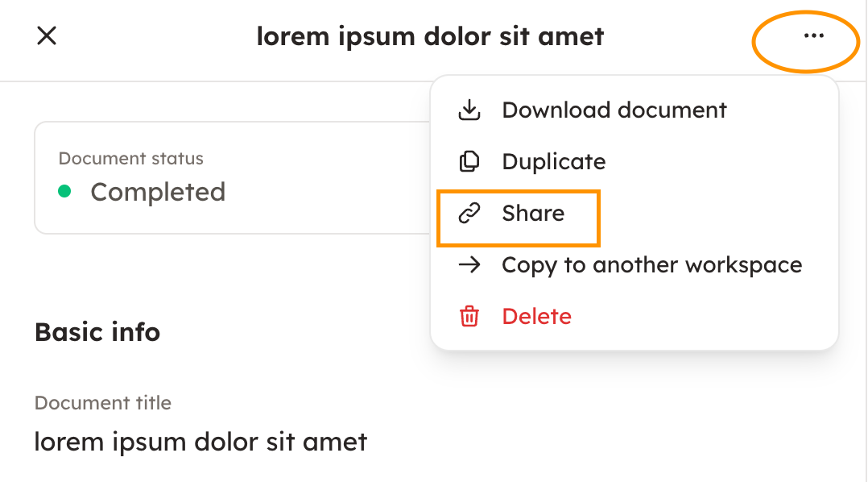Click the Basic info section heading
This screenshot has width=868, height=482.
tap(97, 332)
